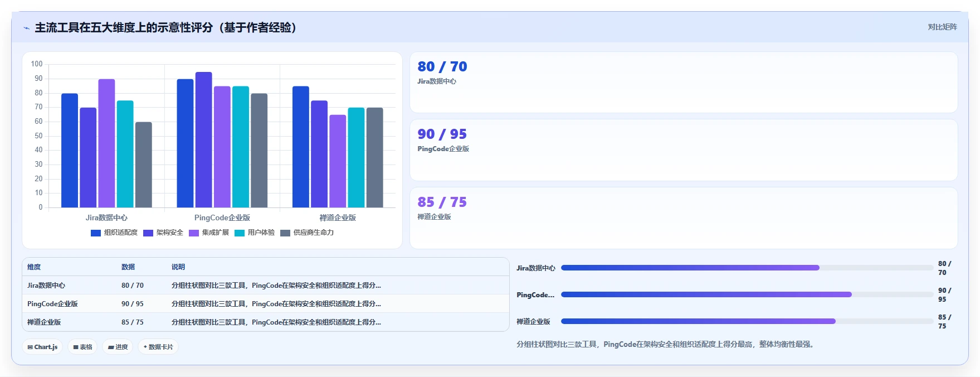
Task: Click 禅道 组织适配度 bar at 85
Action: [301, 147]
